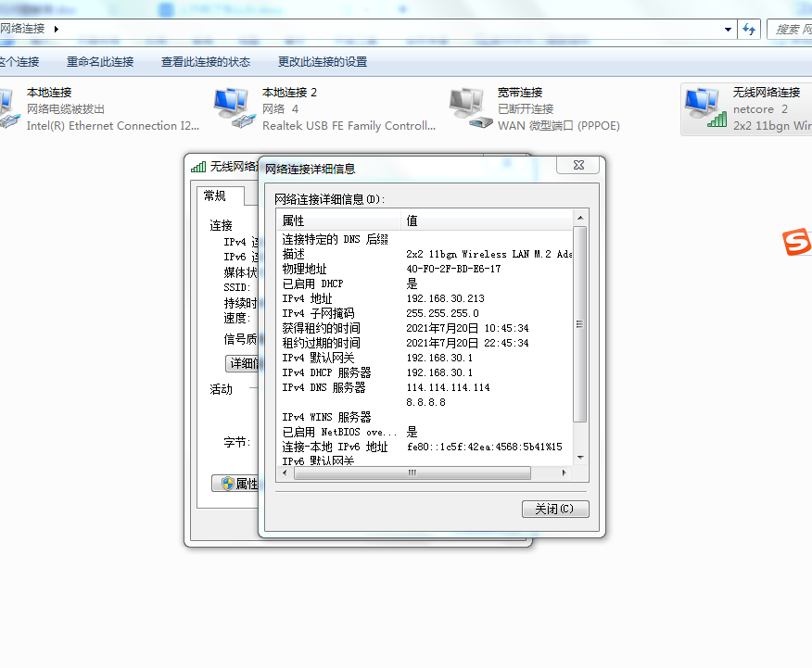Select the IPv4 默认网关 row
This screenshot has width=812, height=668.
click(x=425, y=358)
